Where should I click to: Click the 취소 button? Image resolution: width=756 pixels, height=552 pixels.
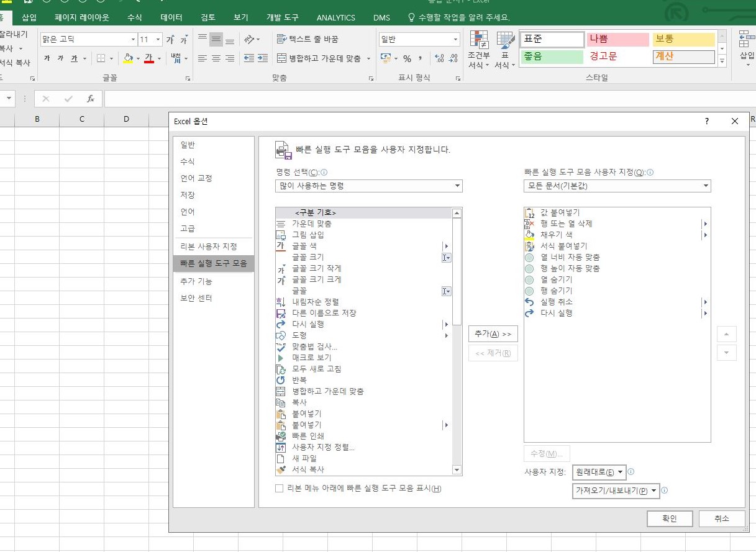pyautogui.click(x=721, y=518)
